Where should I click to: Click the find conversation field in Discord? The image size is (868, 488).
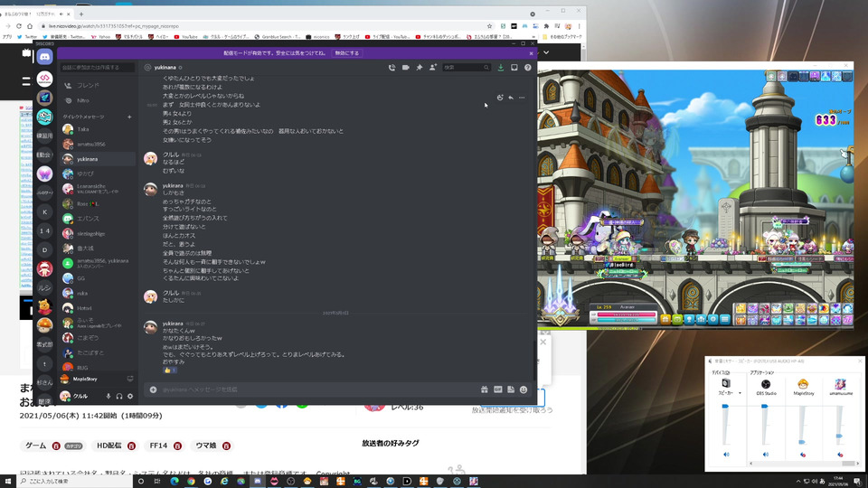click(98, 68)
